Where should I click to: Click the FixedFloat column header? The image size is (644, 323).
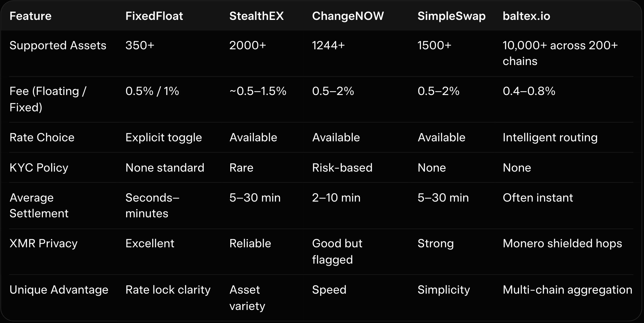154,16
